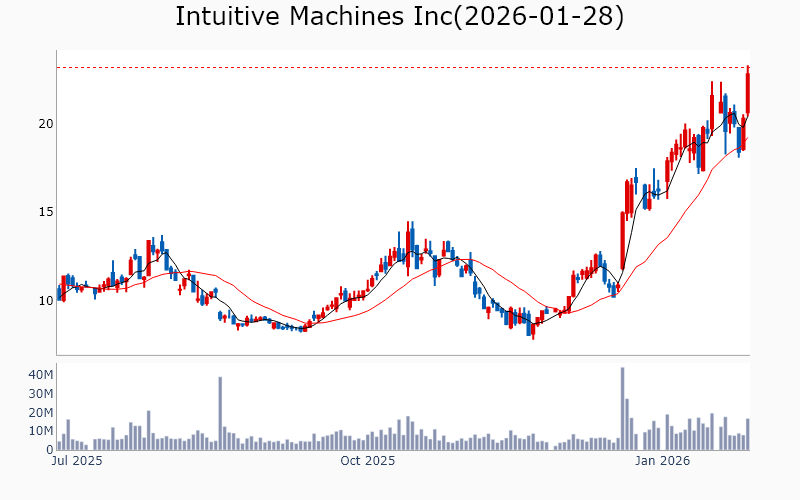This screenshot has height=500, width=800.
Task: Select the tallest volume bar in late December
Action: tap(622, 409)
